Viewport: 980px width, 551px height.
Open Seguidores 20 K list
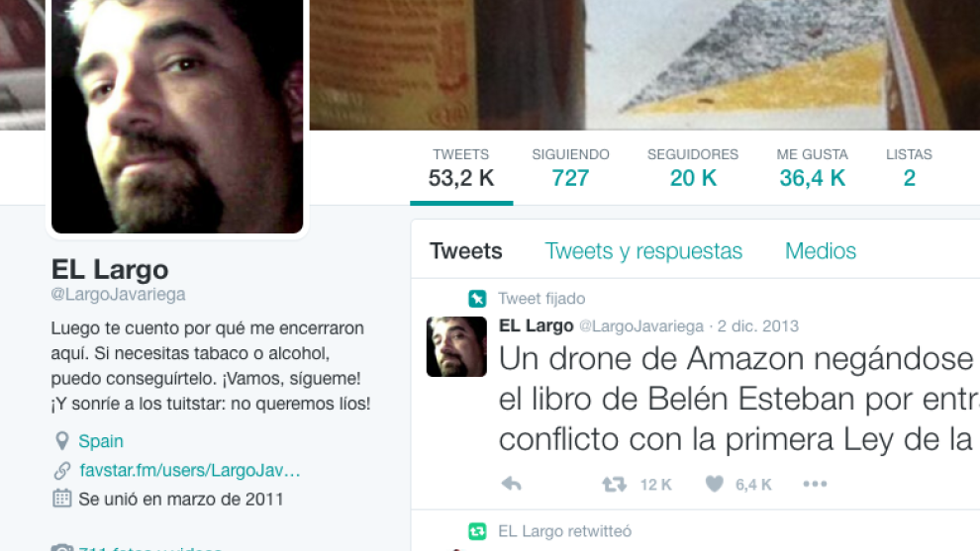click(693, 169)
